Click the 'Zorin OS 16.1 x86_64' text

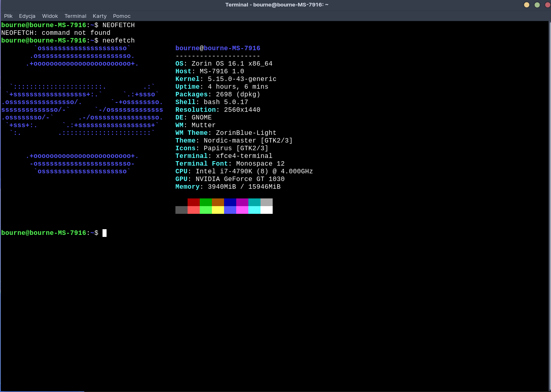click(232, 64)
